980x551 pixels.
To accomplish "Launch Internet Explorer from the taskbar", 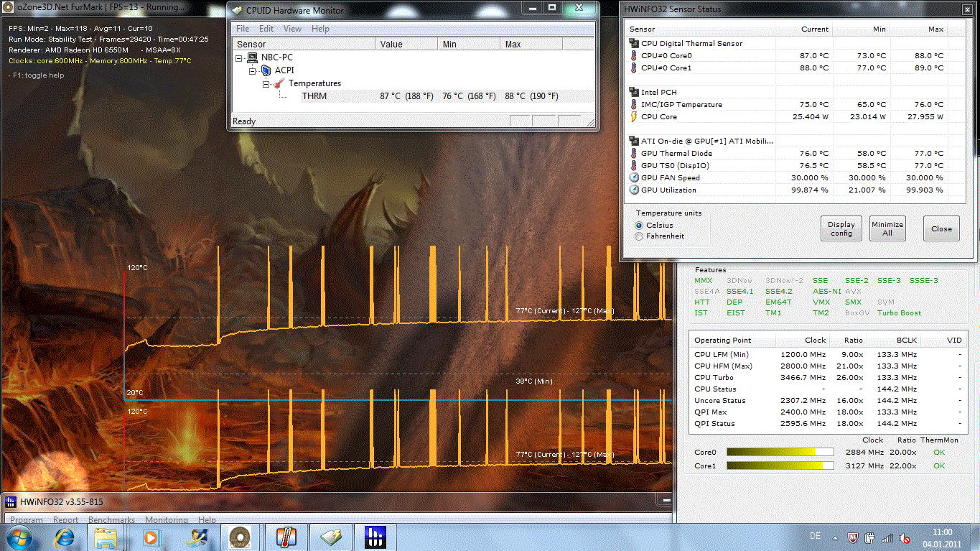I will 65,537.
